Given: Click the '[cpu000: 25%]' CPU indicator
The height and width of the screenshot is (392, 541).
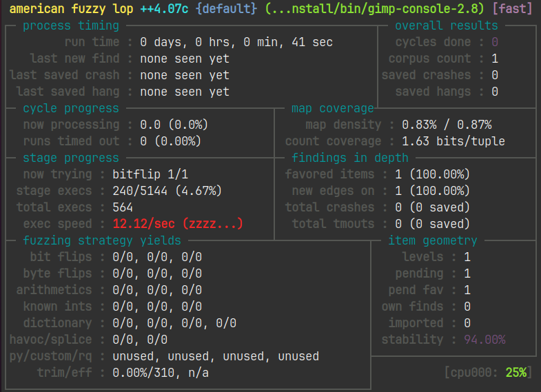Looking at the screenshot, I should tap(488, 373).
